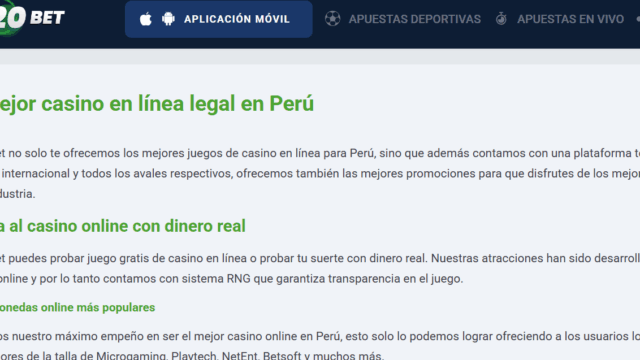Click heading 'al casino online con dinero real'

[x=127, y=226]
